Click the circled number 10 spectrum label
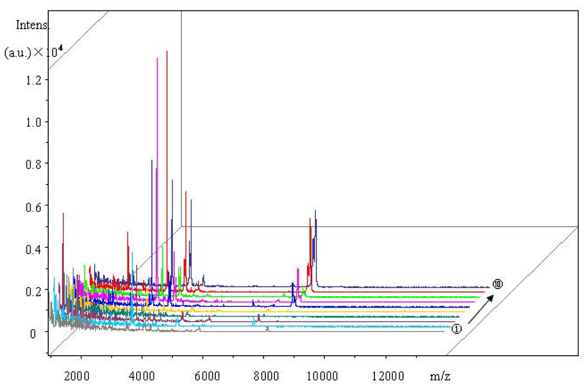Viewport: 588px width, 389px height. click(497, 285)
